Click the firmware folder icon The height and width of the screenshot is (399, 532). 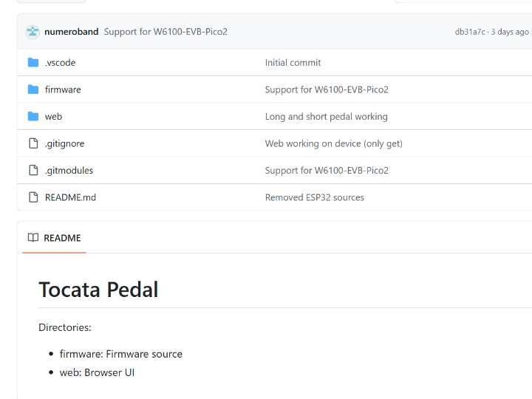tap(33, 89)
